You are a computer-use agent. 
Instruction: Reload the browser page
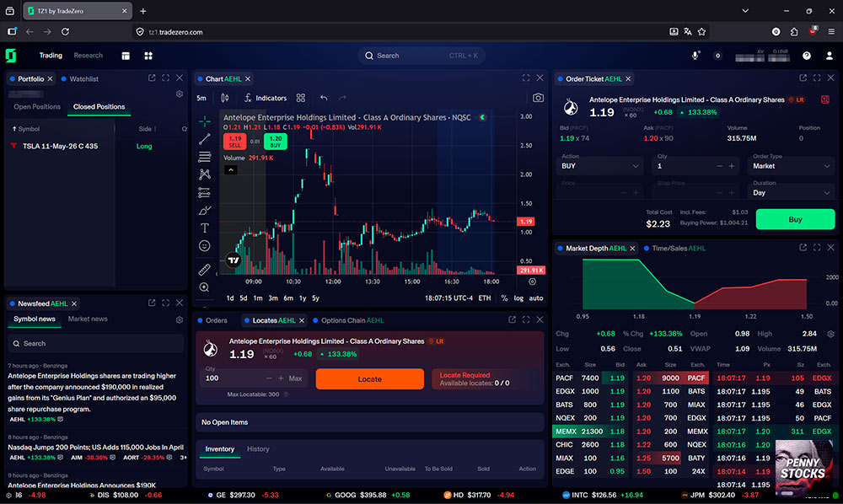tap(65, 32)
